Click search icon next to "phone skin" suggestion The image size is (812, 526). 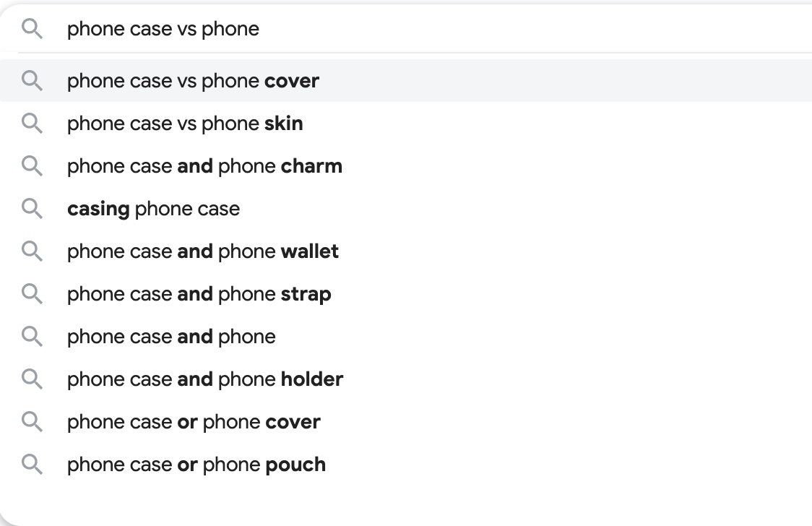[32, 124]
